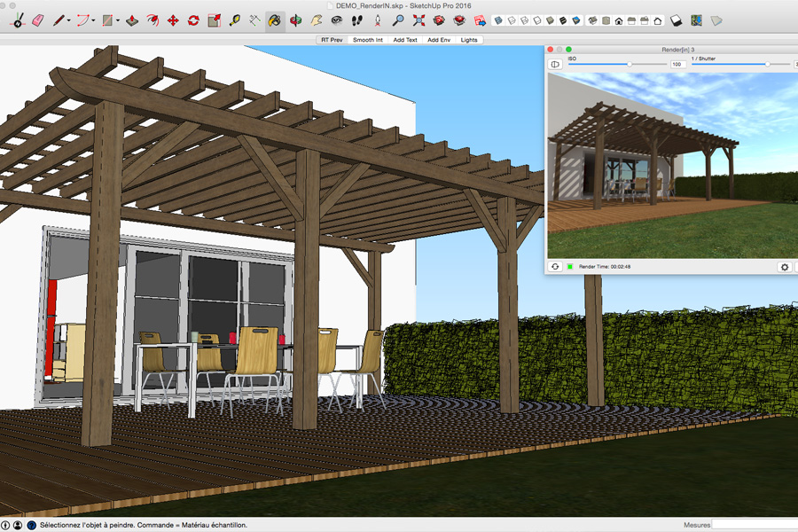This screenshot has width=798, height=532.
Task: Choose the Move tool
Action: (x=173, y=20)
